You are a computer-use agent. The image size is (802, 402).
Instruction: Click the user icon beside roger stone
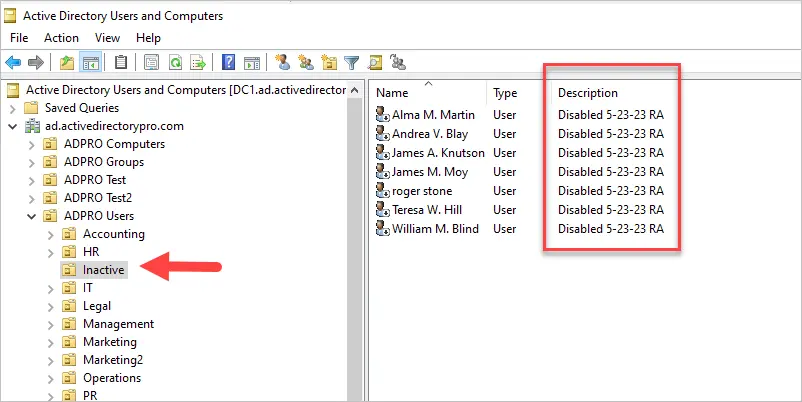(383, 191)
